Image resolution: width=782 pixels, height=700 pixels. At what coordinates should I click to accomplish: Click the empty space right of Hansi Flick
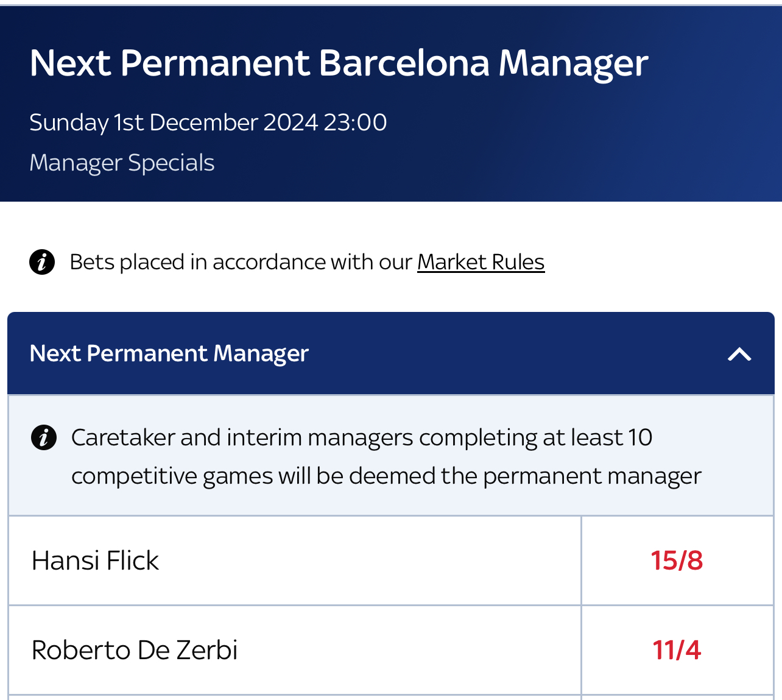pos(369,560)
